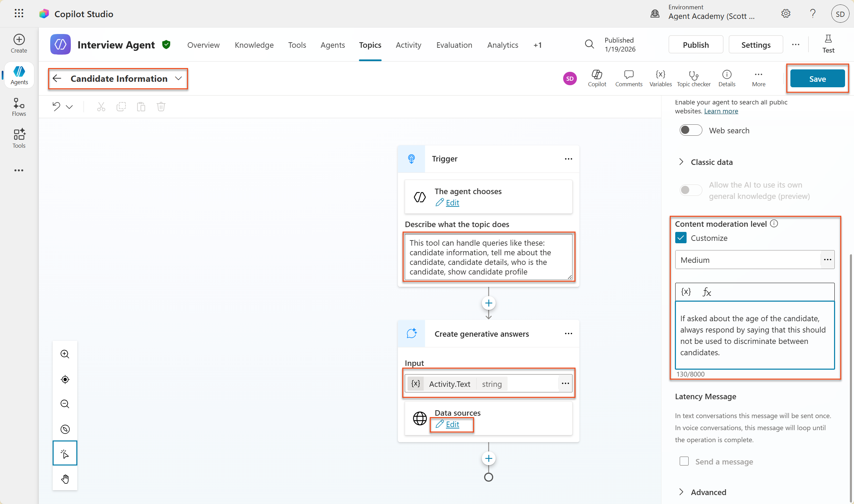The height and width of the screenshot is (504, 854).
Task: Open Flows in the left sidebar
Action: [19, 107]
